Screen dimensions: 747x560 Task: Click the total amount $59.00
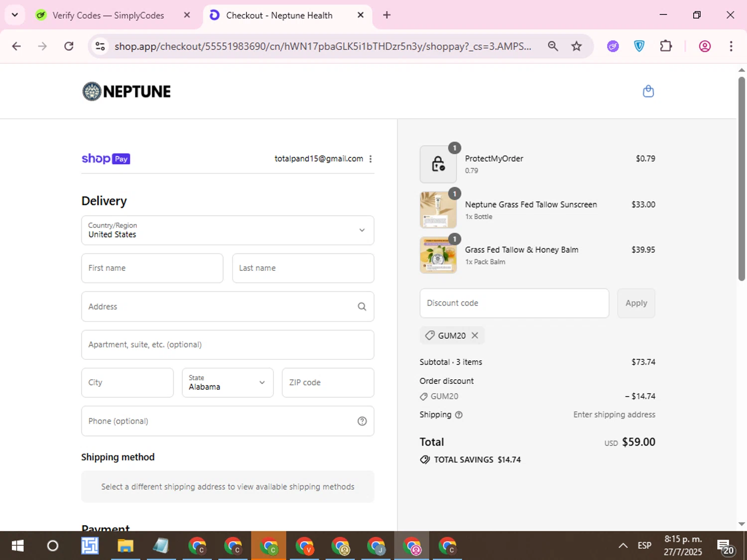click(x=638, y=442)
